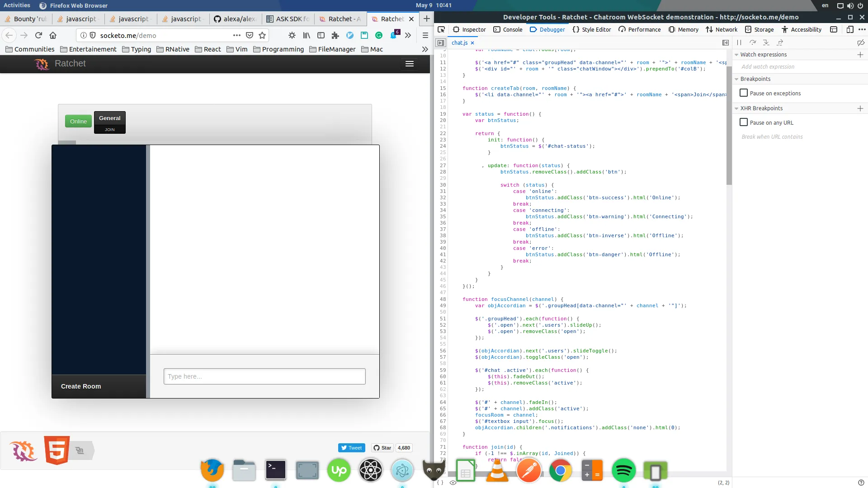Launch Spotify from the dock

[x=623, y=471]
